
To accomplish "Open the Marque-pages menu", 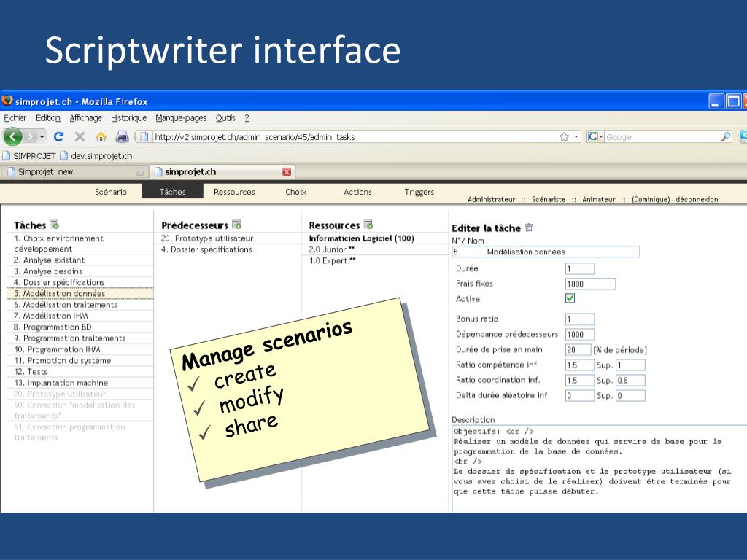I will tap(181, 118).
